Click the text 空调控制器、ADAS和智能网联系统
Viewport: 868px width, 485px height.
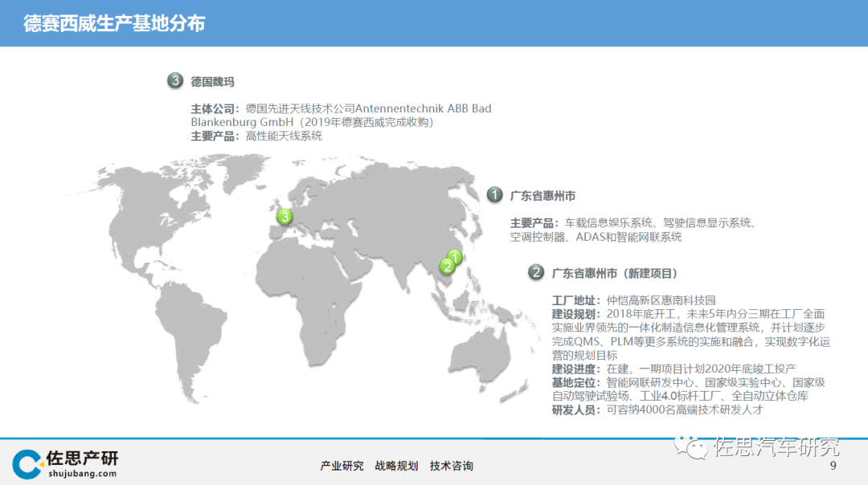pyautogui.click(x=596, y=237)
